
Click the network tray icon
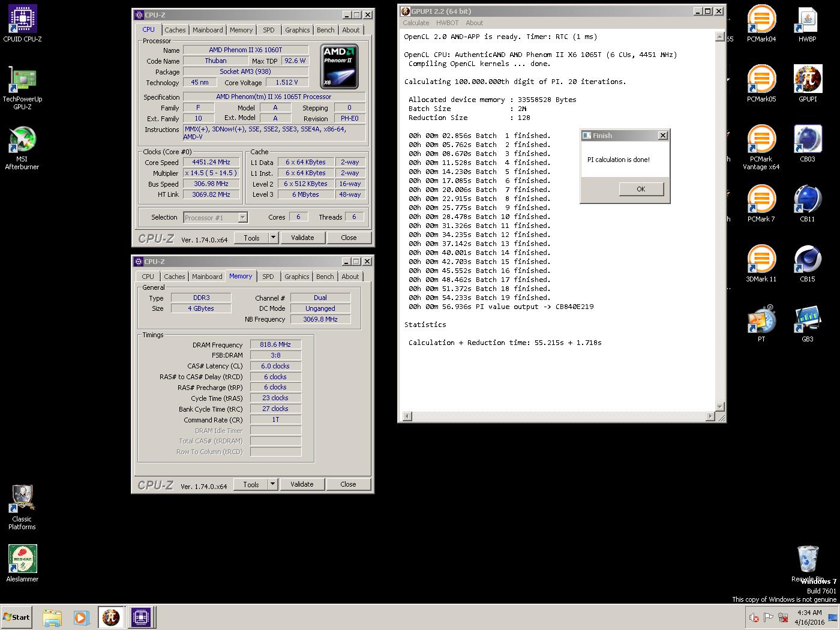pyautogui.click(x=783, y=617)
